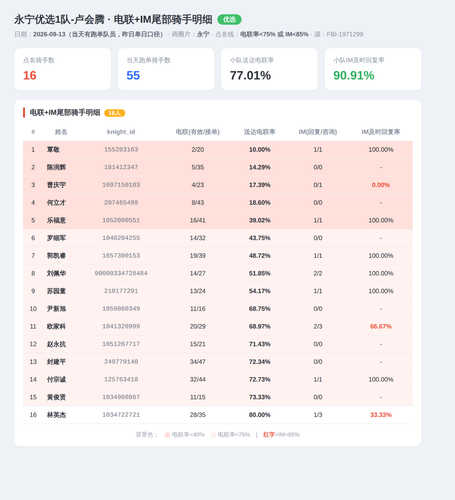
Task: Click the 8/43 calls cell
Action: click(198, 203)
